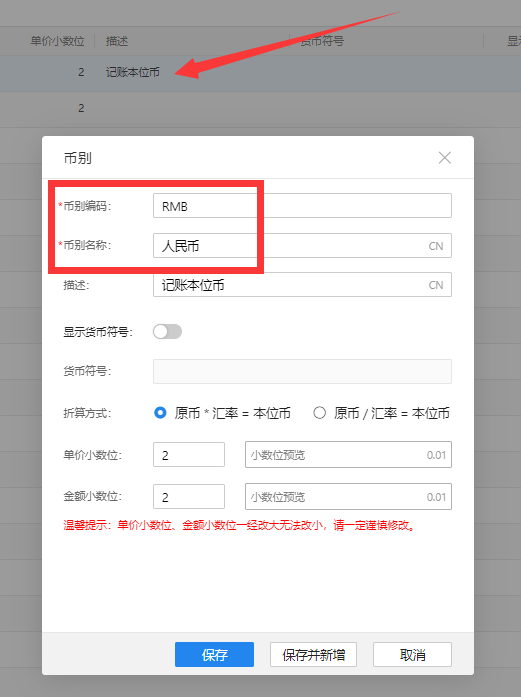Click 单价小数位 preview box showing 0.01
This screenshot has height=697, width=521.
tap(349, 455)
